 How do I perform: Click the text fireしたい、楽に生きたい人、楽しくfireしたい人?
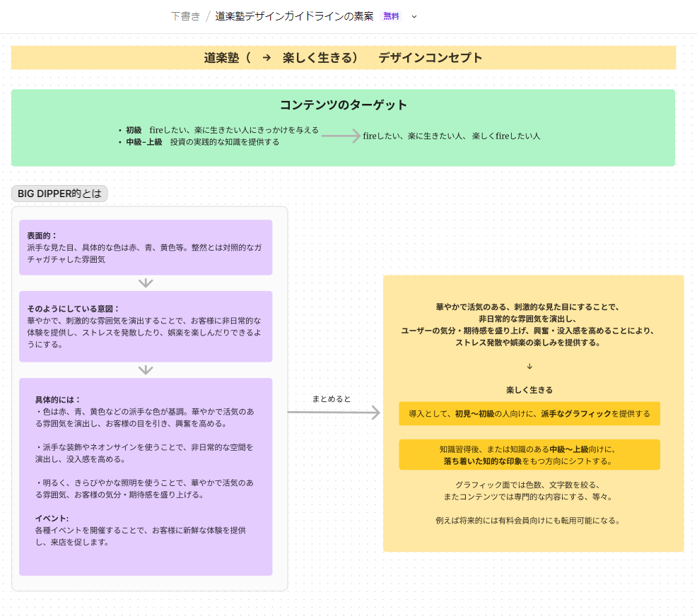[452, 136]
